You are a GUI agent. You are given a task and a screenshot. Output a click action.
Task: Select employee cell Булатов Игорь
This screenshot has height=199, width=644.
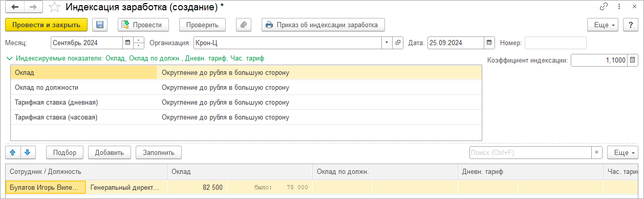(46, 187)
